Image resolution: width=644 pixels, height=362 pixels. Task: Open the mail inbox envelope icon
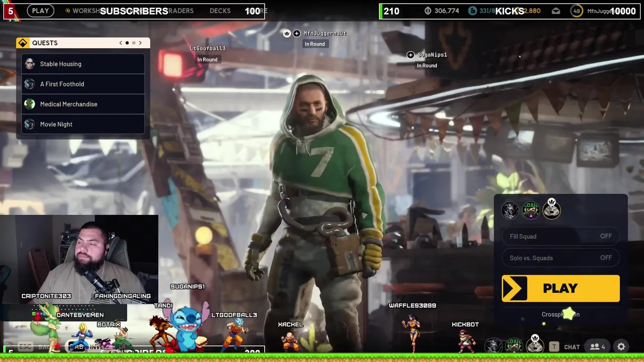point(556,11)
